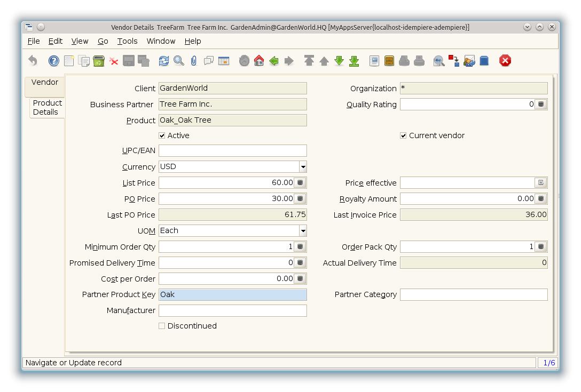Toggle the Current vendor checkbox
The width and height of the screenshot is (581, 392).
[x=404, y=135]
